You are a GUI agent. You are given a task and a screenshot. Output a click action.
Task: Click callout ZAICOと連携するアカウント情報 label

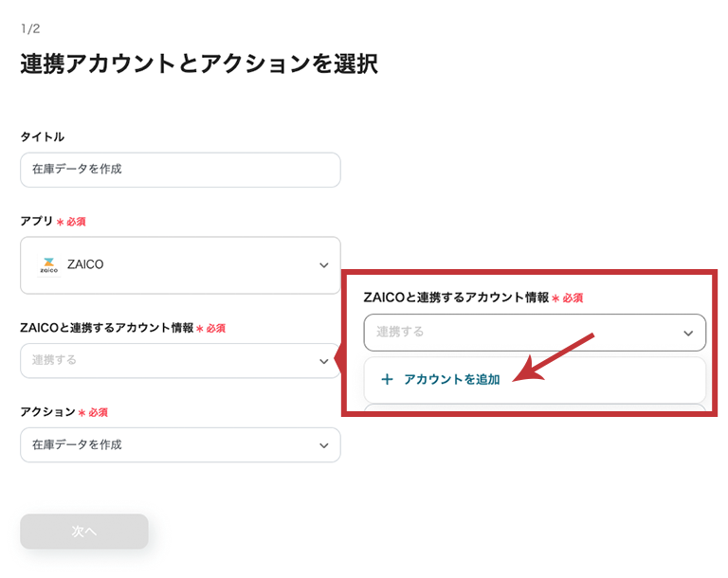456,298
